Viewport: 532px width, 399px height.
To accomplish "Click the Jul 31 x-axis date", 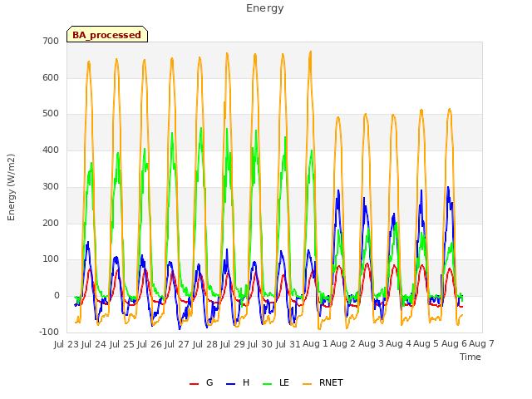I will 288,344.
